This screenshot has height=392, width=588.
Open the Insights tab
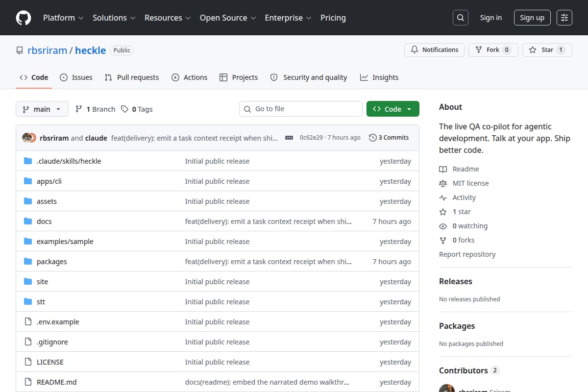(379, 77)
